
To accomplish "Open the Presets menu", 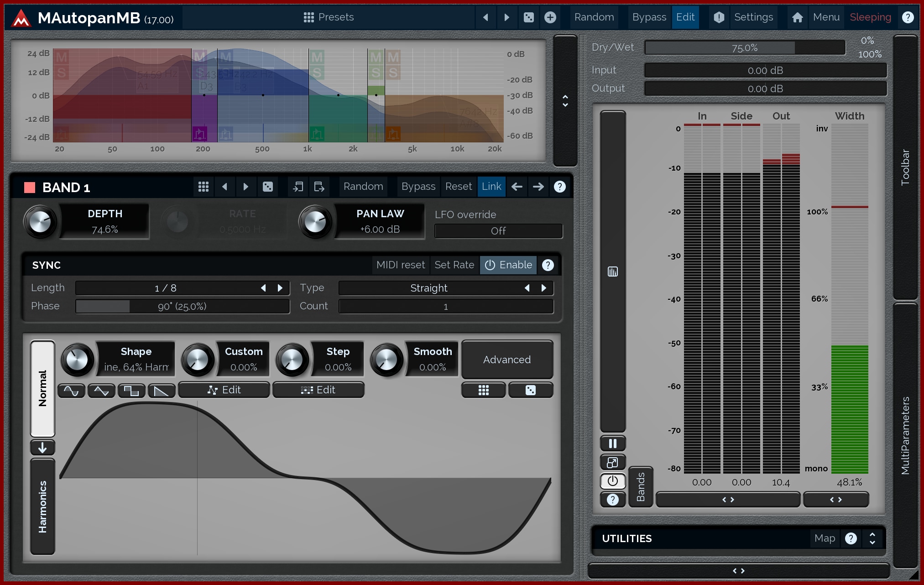I will click(x=329, y=17).
